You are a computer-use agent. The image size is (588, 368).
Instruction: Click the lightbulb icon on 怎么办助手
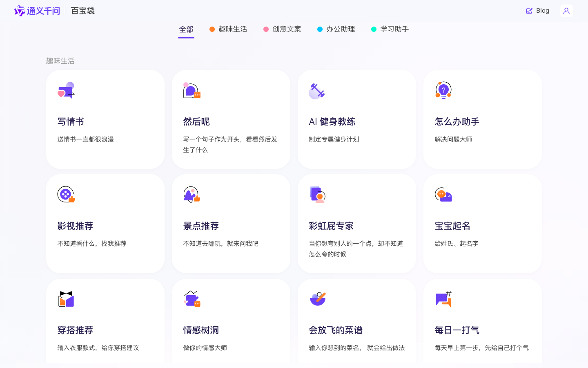coord(443,90)
